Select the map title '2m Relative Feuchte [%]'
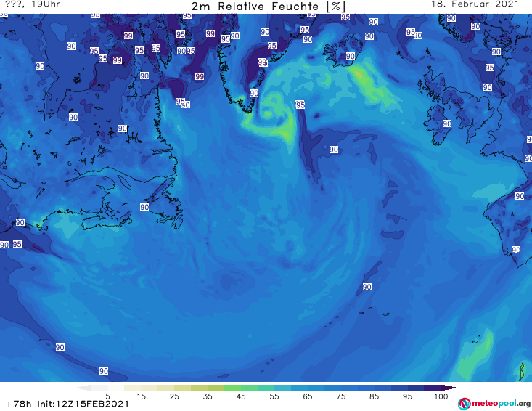The image size is (532, 411). point(268,7)
